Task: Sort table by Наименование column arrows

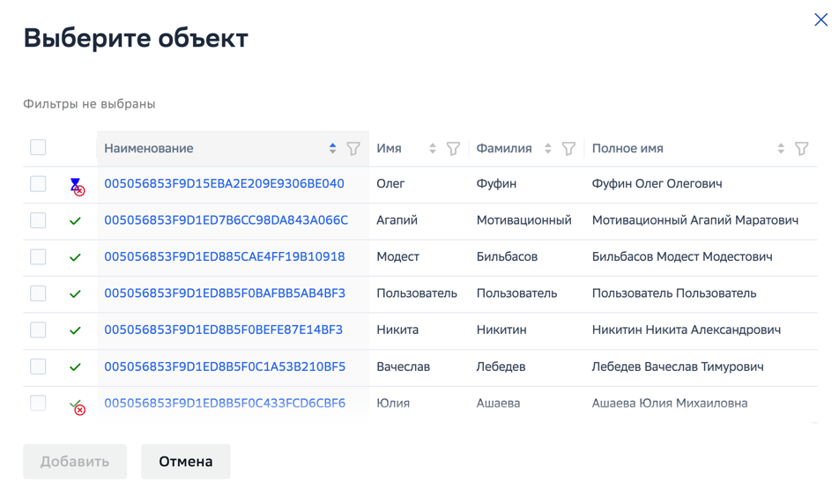Action: click(x=333, y=148)
